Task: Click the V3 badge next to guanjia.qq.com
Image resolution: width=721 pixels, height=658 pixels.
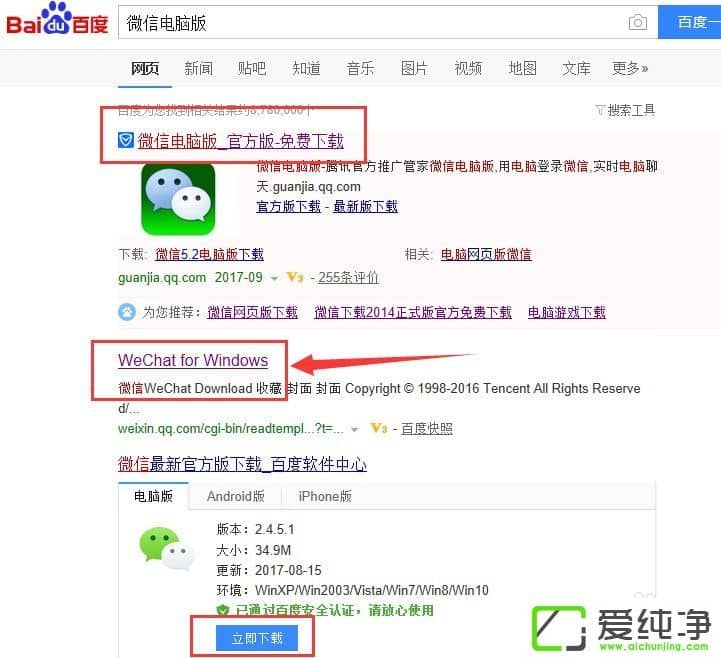Action: click(295, 277)
